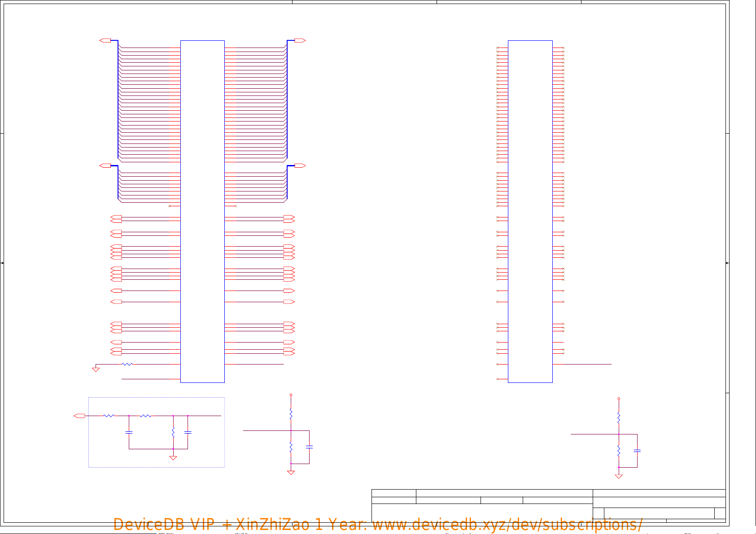The width and height of the screenshot is (756, 534).
Task: Select the ground symbol inside the dashed filter box
Action: (x=173, y=458)
